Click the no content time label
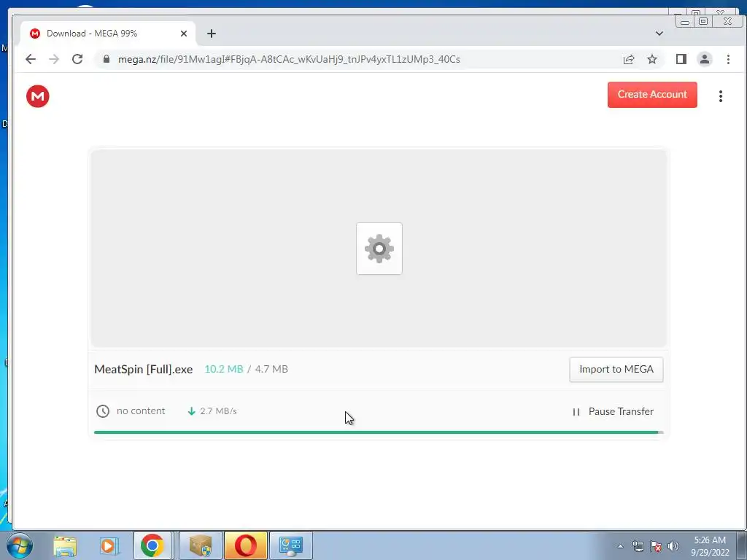 point(141,411)
